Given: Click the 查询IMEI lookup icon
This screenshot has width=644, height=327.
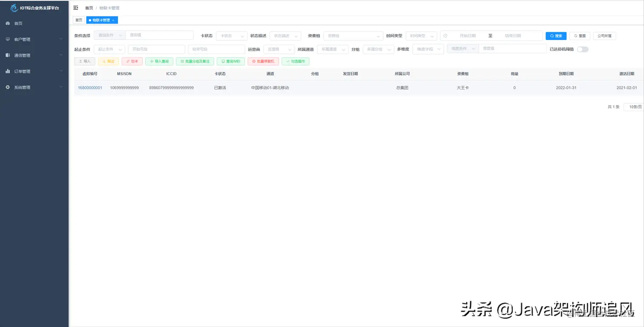Looking at the screenshot, I should click(230, 61).
